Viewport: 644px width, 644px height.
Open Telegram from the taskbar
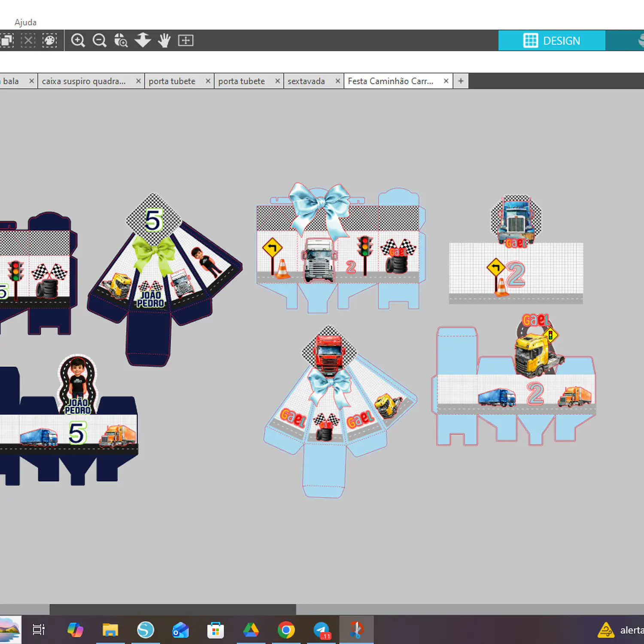[322, 630]
